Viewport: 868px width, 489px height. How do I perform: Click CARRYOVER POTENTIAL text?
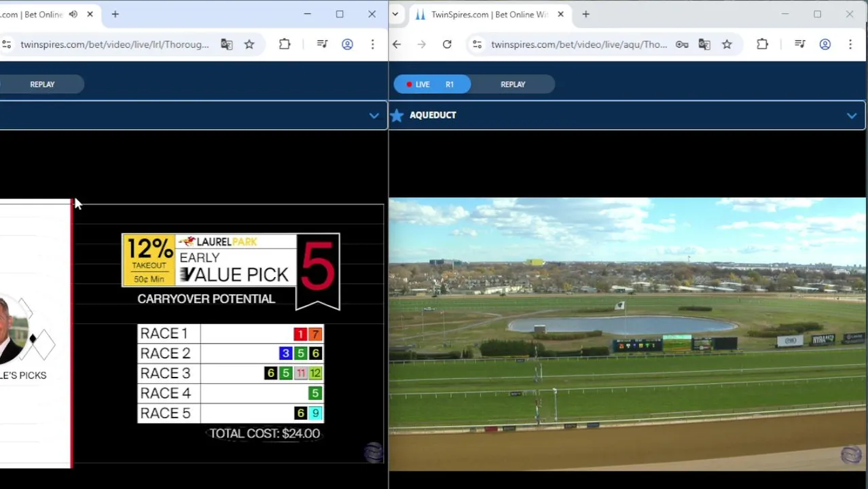pyautogui.click(x=206, y=299)
